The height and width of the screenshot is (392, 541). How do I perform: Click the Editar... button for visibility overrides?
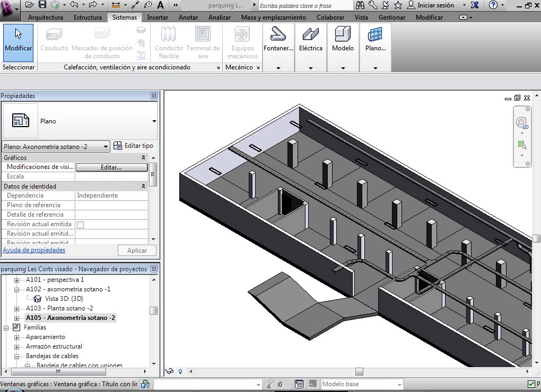[x=111, y=167]
